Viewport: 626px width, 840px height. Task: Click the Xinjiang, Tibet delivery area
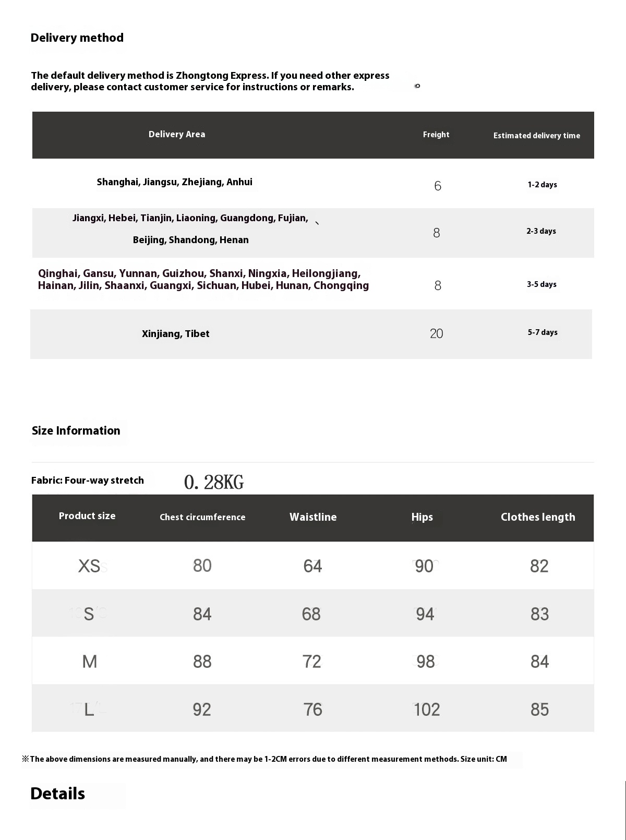point(176,334)
